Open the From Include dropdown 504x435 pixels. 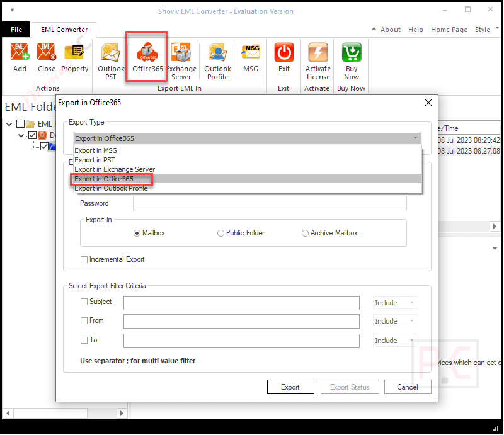coord(396,321)
